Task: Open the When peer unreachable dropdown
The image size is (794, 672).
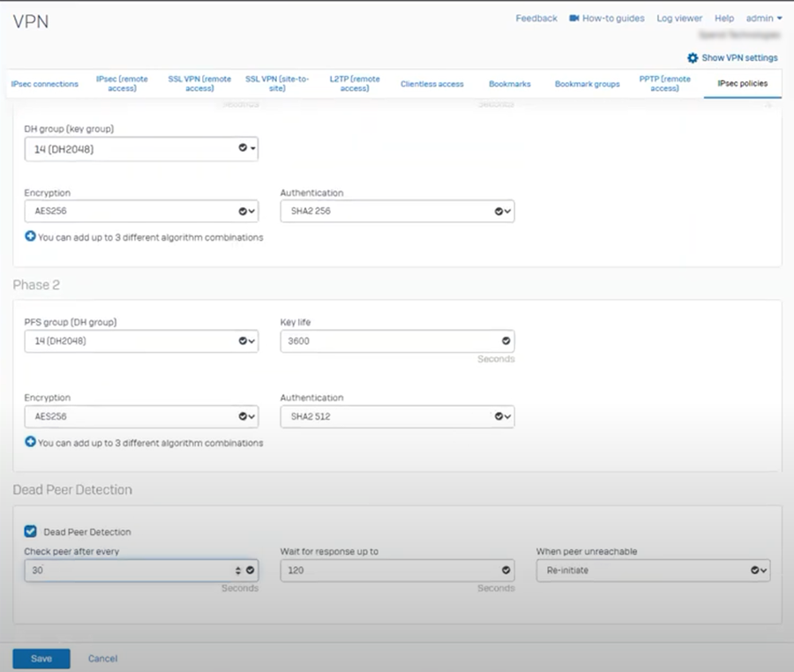Action: click(x=653, y=571)
